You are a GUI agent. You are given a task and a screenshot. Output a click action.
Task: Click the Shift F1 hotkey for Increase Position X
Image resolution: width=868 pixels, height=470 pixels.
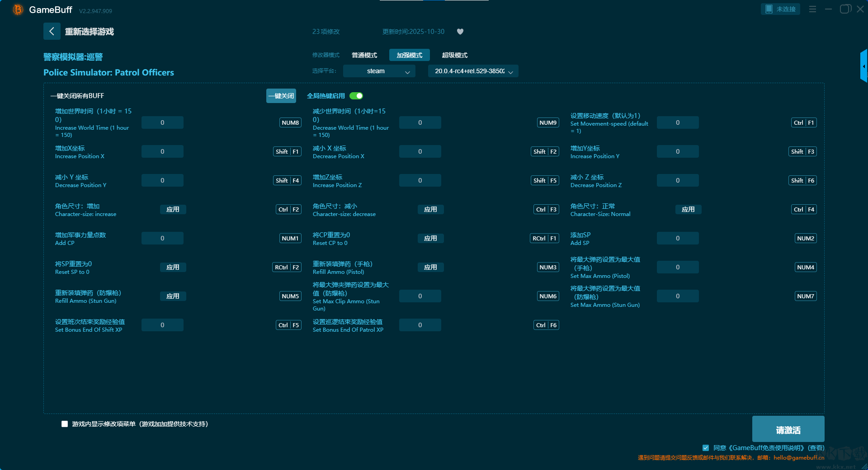pyautogui.click(x=288, y=151)
